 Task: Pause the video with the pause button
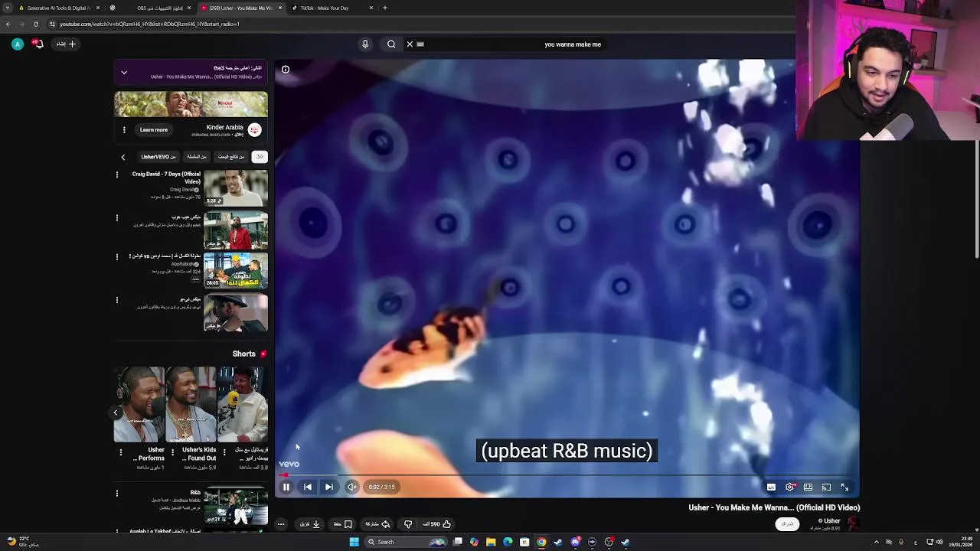pos(286,487)
